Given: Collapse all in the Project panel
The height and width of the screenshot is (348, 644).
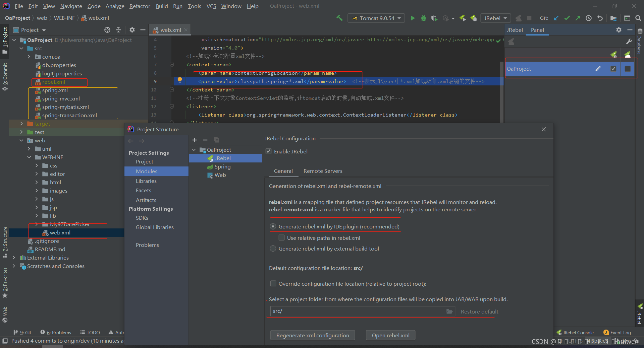Looking at the screenshot, I should pos(118,30).
